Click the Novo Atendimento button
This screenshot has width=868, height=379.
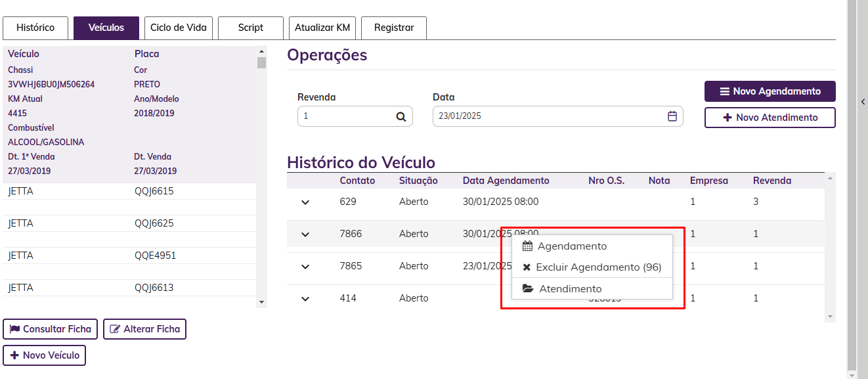770,118
